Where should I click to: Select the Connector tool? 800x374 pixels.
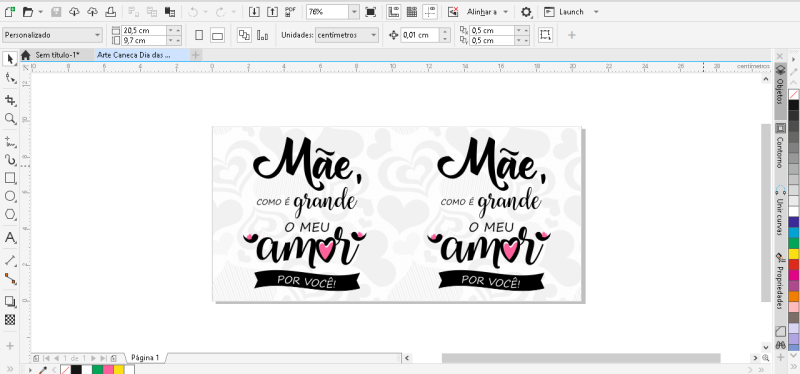click(x=10, y=279)
